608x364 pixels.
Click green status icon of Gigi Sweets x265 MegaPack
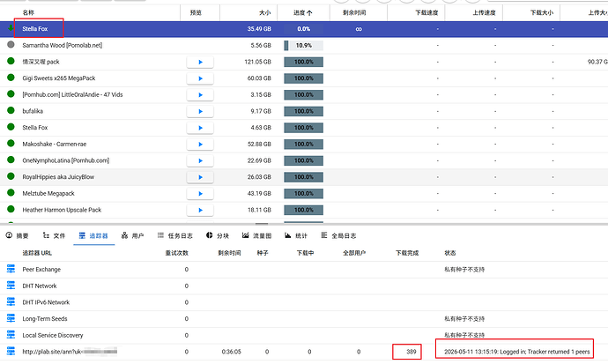pos(11,78)
